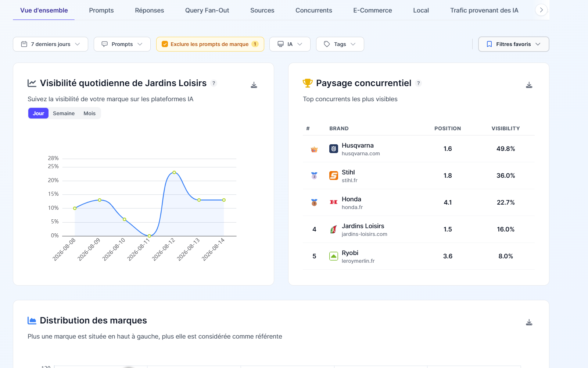Sort by the POSITION column header
588x368 pixels.
tap(448, 128)
